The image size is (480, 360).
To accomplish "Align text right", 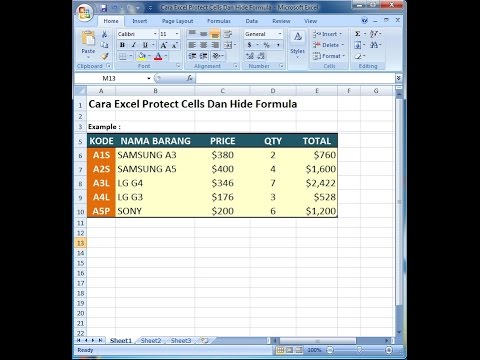I will click(215, 45).
